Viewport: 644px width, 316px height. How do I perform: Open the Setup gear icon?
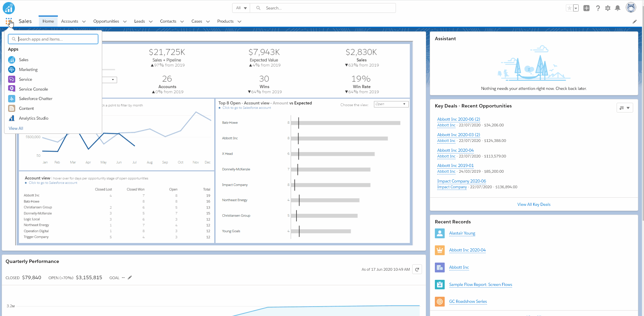pos(608,8)
